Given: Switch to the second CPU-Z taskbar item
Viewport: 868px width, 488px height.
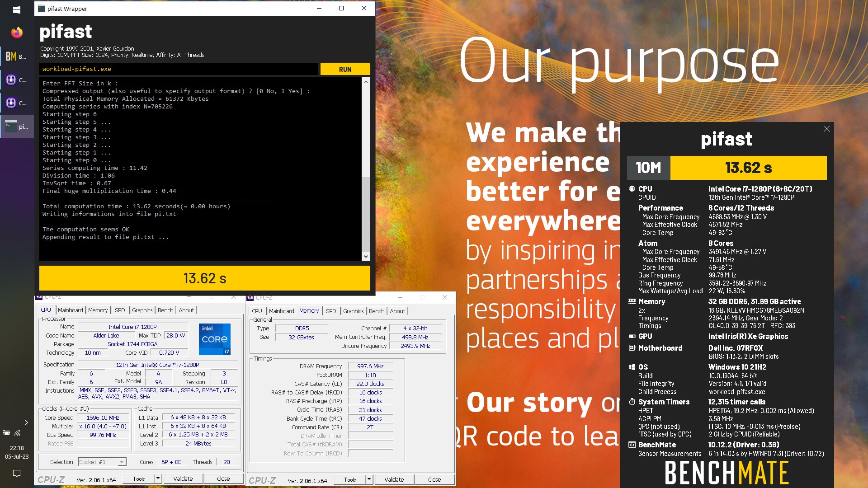Looking at the screenshot, I should tap(17, 103).
